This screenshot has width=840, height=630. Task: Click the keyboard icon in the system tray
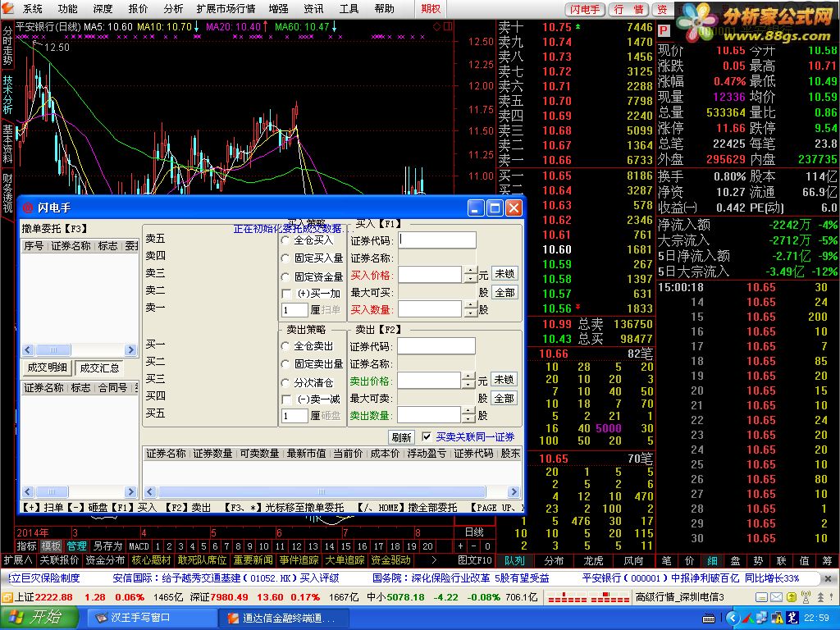(709, 619)
